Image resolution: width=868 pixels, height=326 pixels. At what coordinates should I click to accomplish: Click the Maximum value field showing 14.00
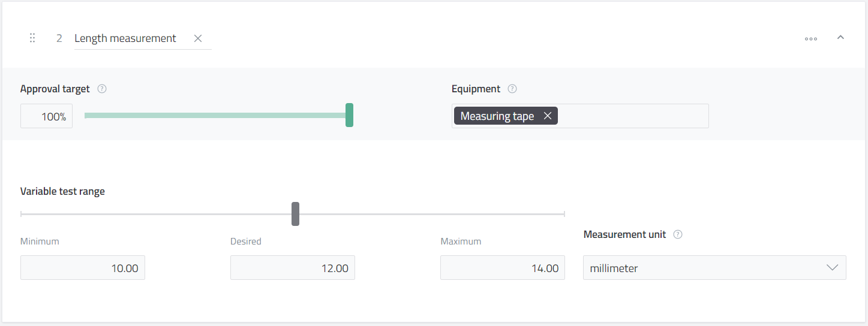(x=503, y=268)
